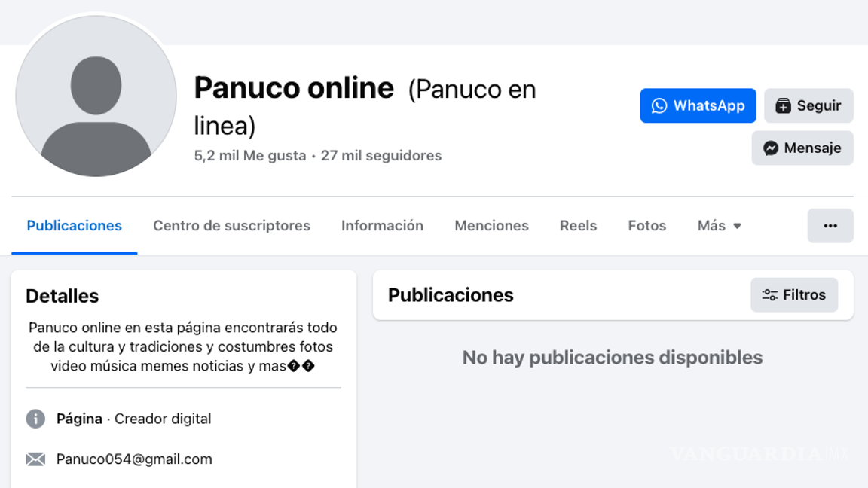Click the Panuco online profile picture
868x488 pixels.
(x=95, y=94)
